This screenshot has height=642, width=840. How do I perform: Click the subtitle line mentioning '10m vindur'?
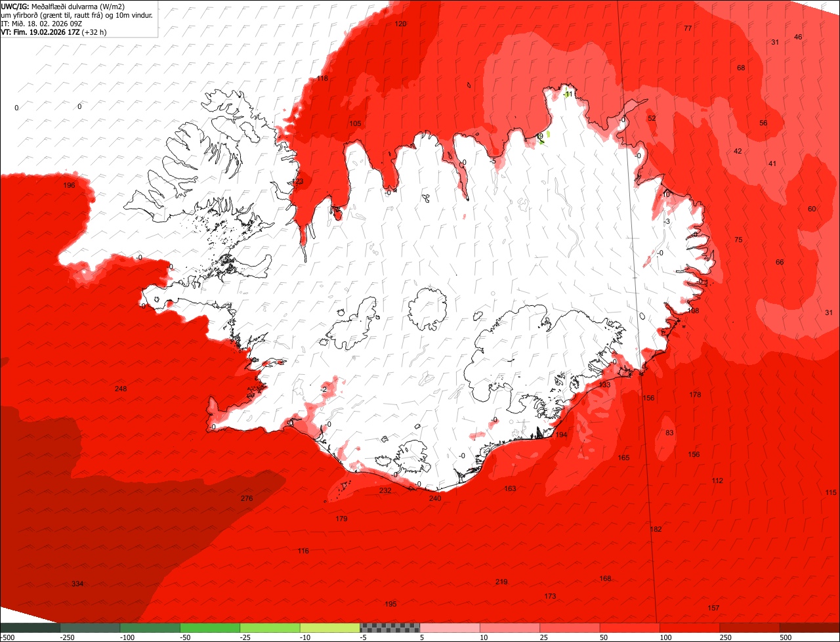(x=77, y=15)
